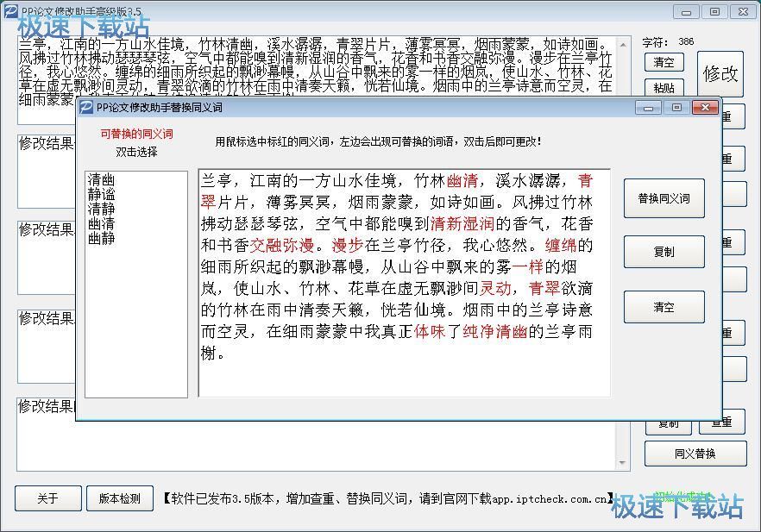The width and height of the screenshot is (761, 532).
Task: Maximize the 替换同义词 dialog
Action: tap(676, 108)
